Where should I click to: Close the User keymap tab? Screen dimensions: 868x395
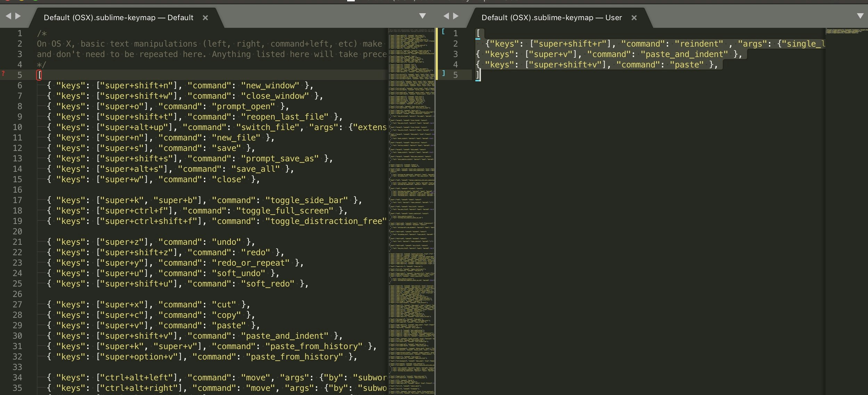pos(634,18)
